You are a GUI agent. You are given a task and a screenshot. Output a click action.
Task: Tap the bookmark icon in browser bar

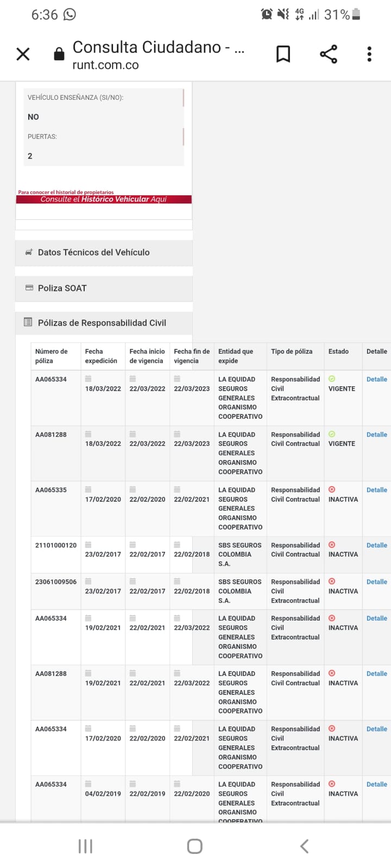tap(283, 54)
